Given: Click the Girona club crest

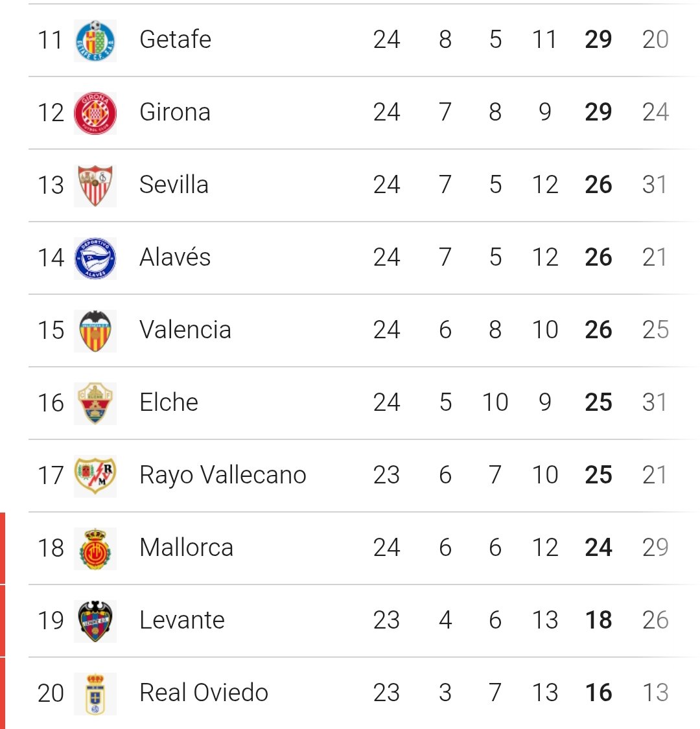Looking at the screenshot, I should pos(95,113).
